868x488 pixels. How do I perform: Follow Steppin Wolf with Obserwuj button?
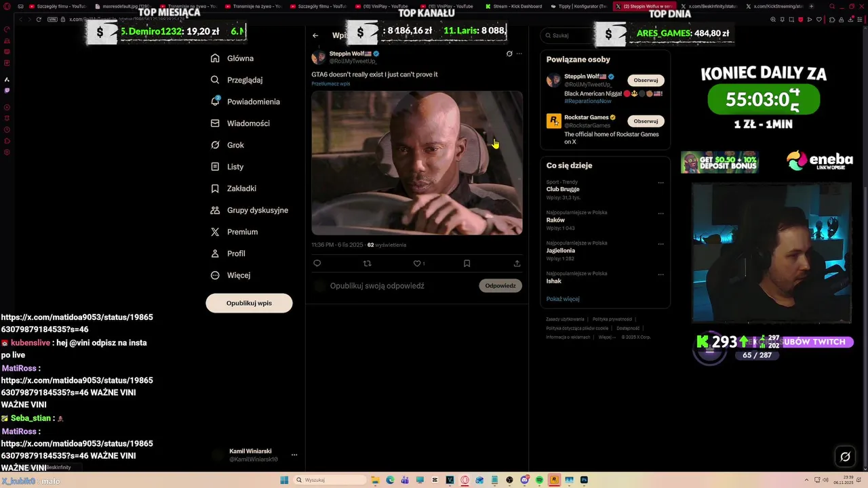pyautogui.click(x=646, y=80)
